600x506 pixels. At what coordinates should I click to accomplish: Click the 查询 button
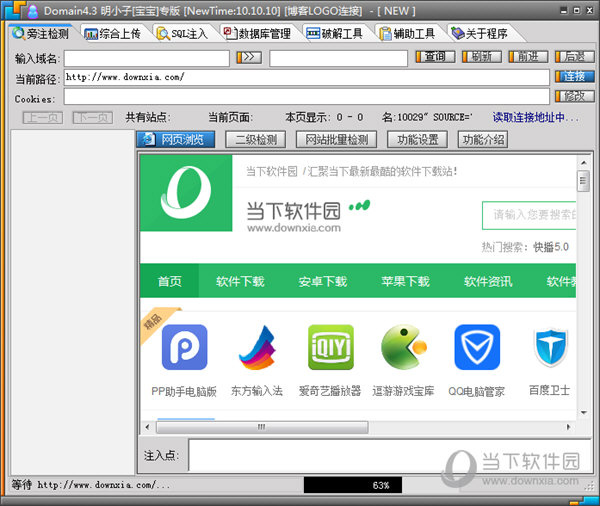point(433,57)
